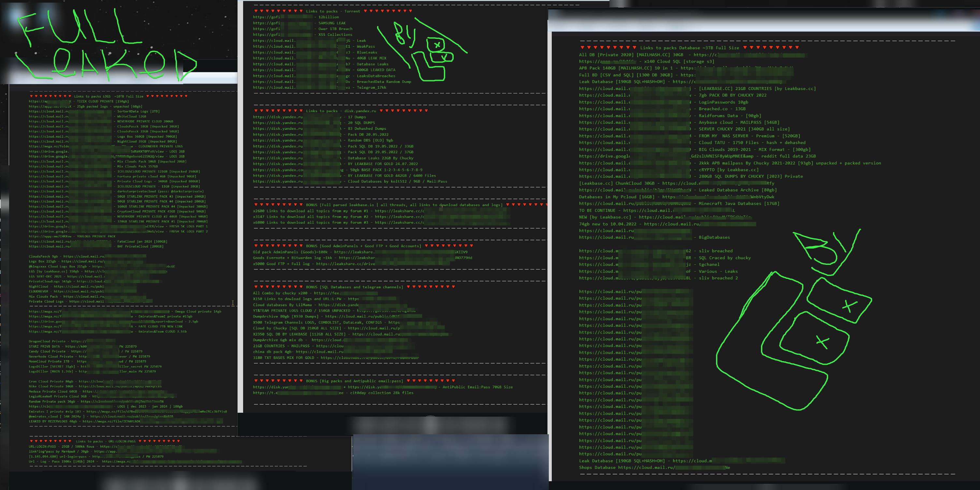Click the 'BONUS [Big packs and Antipublic email:pass]' header
Image resolution: width=980 pixels, height=490 pixels.
tap(354, 381)
